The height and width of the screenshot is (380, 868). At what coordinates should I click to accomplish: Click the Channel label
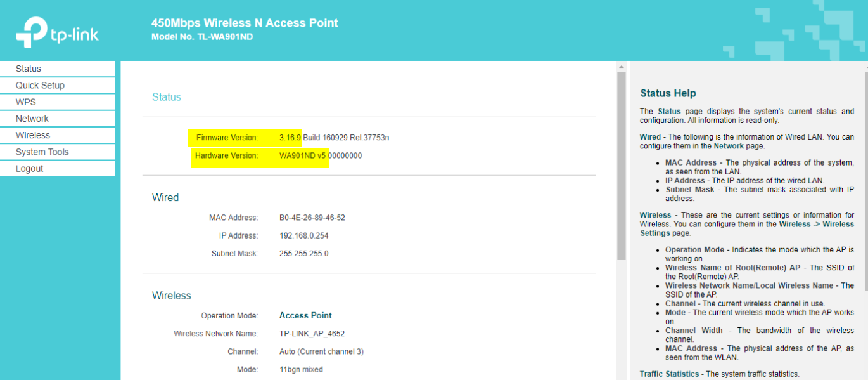243,351
